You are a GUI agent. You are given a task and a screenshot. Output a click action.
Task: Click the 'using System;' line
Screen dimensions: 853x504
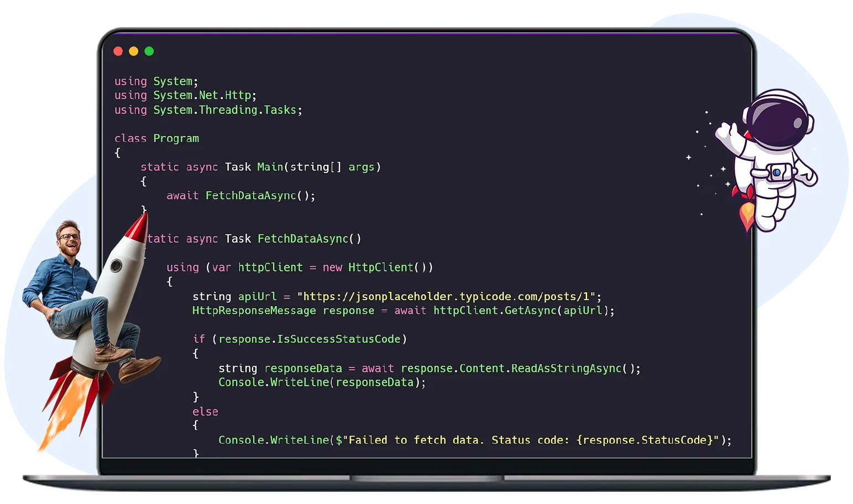point(156,81)
